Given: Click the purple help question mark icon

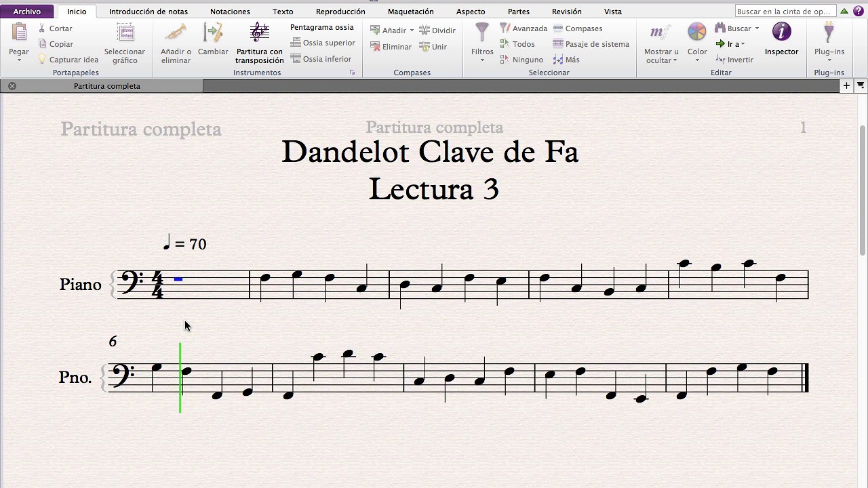Looking at the screenshot, I should (x=859, y=11).
